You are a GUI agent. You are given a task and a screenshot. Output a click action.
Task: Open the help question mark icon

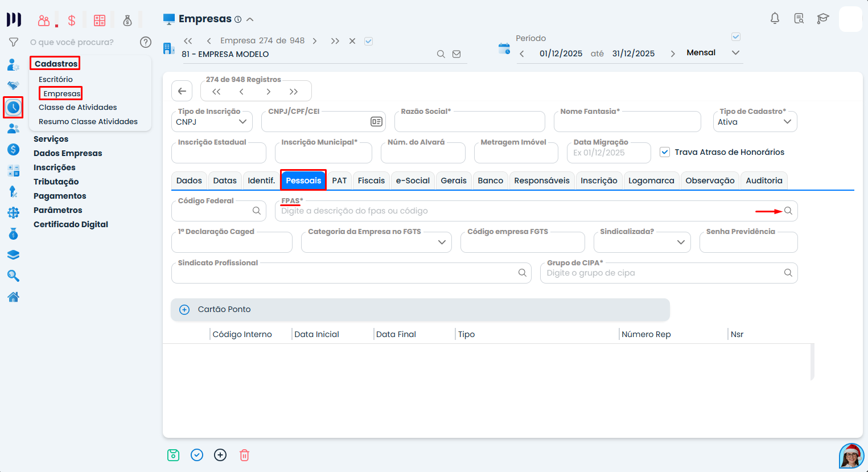tap(146, 42)
